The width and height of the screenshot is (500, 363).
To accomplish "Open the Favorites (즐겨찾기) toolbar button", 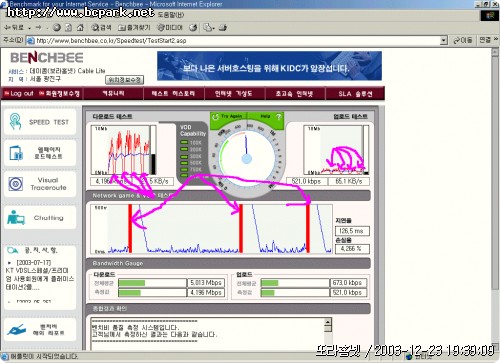I will pos(134,28).
